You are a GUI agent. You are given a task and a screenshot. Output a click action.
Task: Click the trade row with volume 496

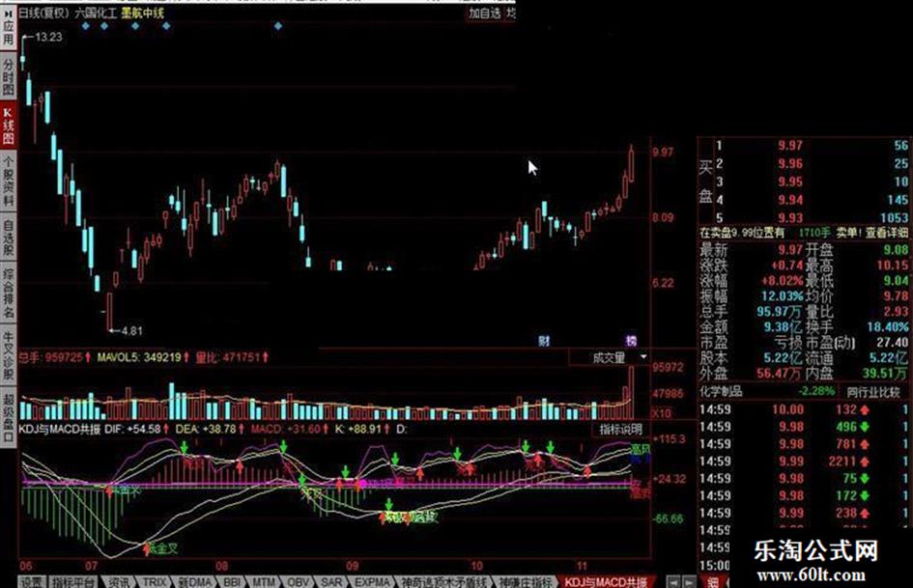tap(806, 427)
